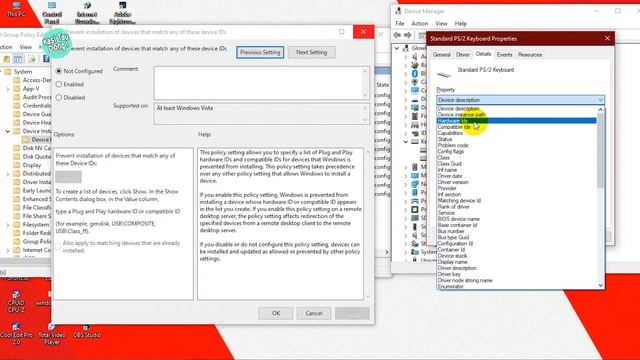Launch Cool Edit Pro 2.0 desktop icon
Viewport: 640px width, 360px height.
click(x=16, y=333)
